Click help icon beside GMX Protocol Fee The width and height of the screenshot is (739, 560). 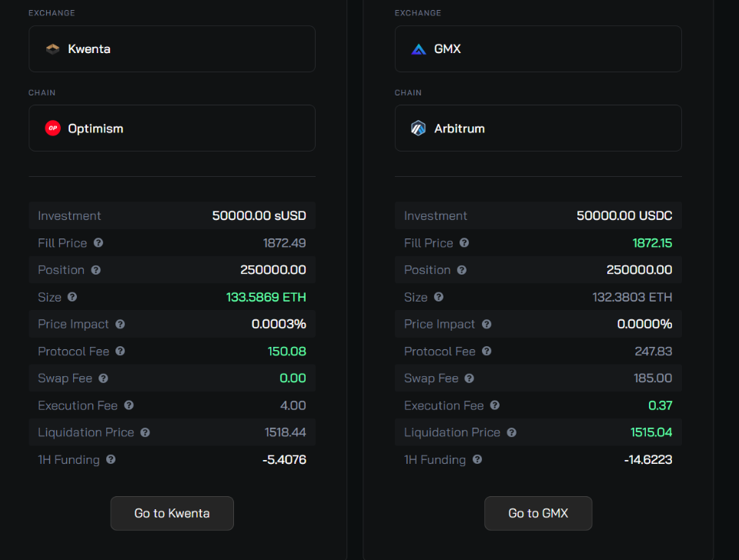coord(487,351)
